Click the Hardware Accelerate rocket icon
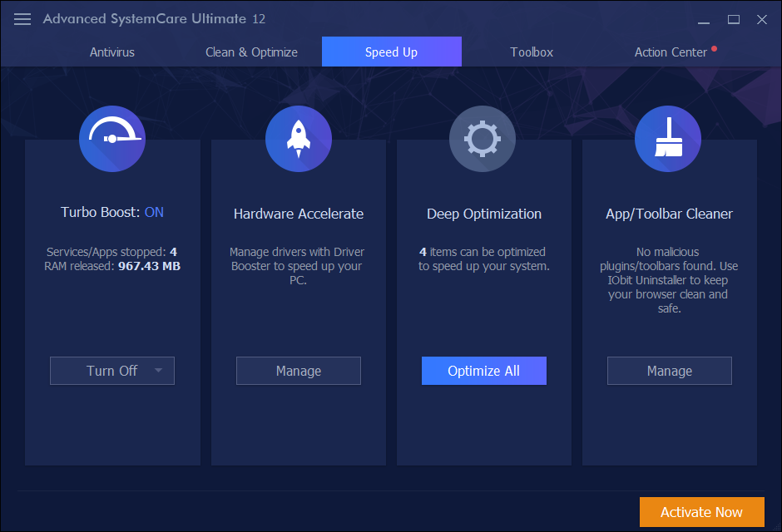The height and width of the screenshot is (532, 782). (298, 139)
